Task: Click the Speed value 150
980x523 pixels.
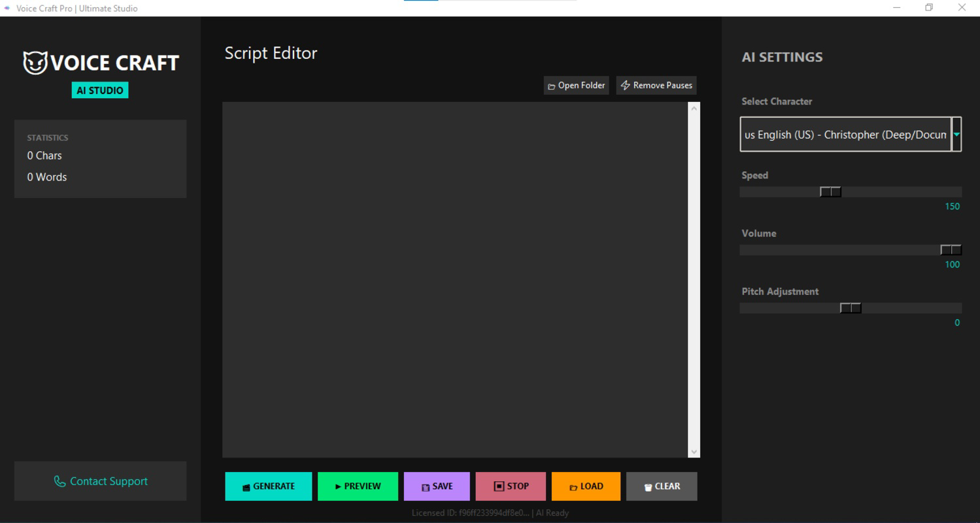Action: pos(952,207)
